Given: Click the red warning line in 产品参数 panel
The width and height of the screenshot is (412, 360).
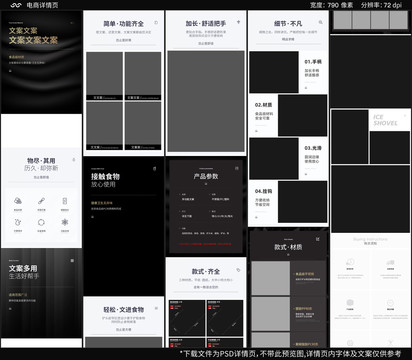Looking at the screenshot, I should (205, 244).
